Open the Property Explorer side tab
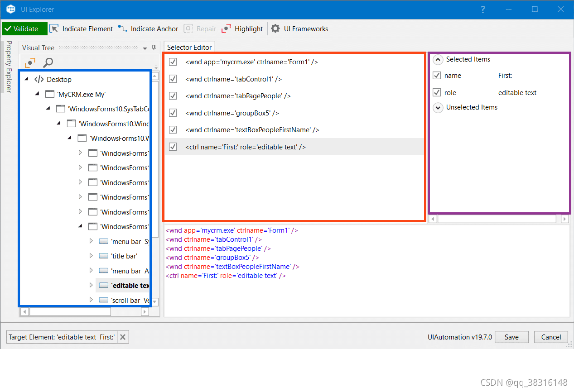 pyautogui.click(x=9, y=67)
